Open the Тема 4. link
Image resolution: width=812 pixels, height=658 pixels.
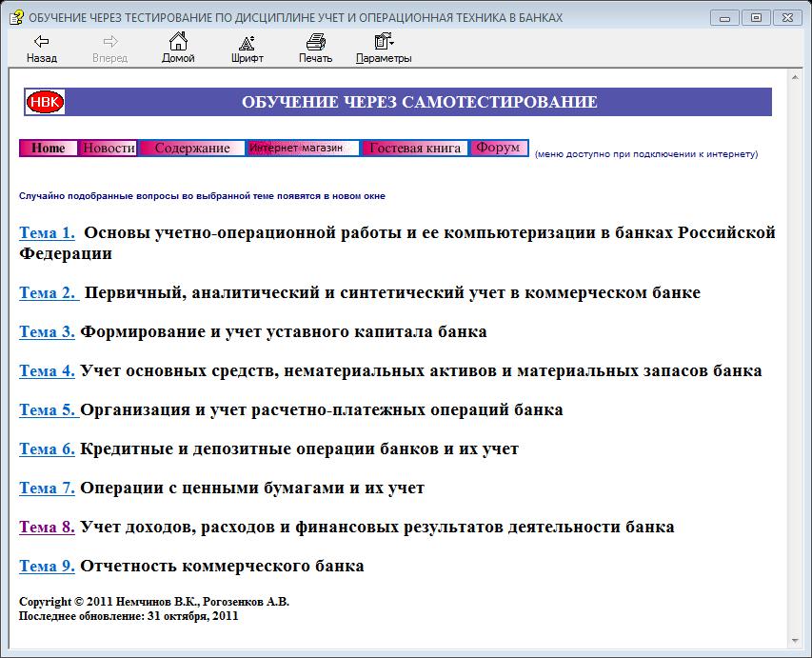(x=48, y=371)
